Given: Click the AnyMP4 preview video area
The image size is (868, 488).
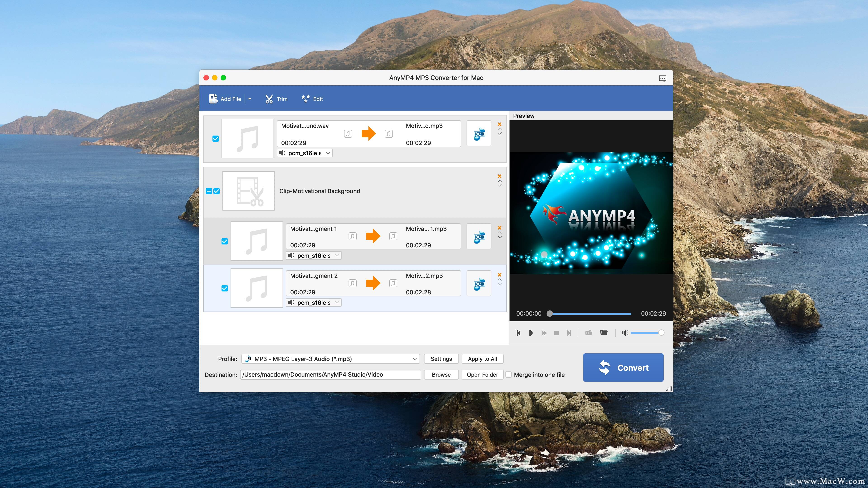Looking at the screenshot, I should pyautogui.click(x=591, y=213).
